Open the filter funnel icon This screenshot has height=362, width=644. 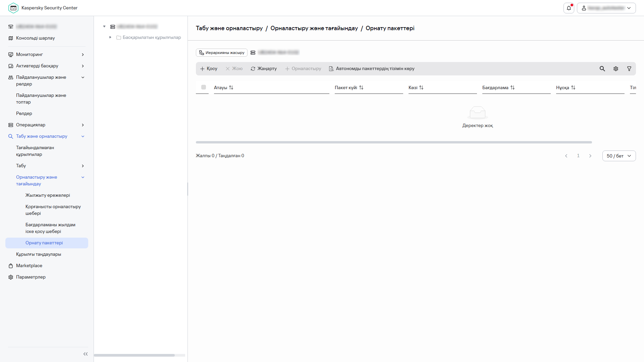point(629,69)
